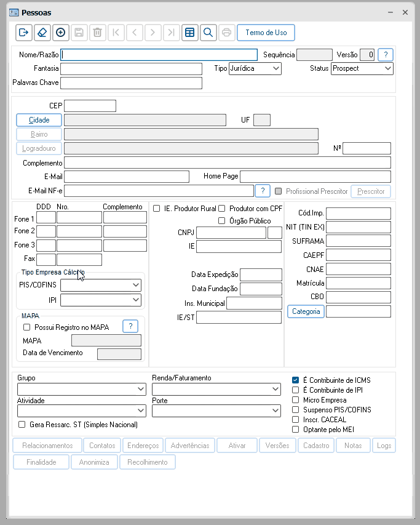Image resolution: width=420 pixels, height=525 pixels.
Task: Open the table grid view icon
Action: coord(189,33)
